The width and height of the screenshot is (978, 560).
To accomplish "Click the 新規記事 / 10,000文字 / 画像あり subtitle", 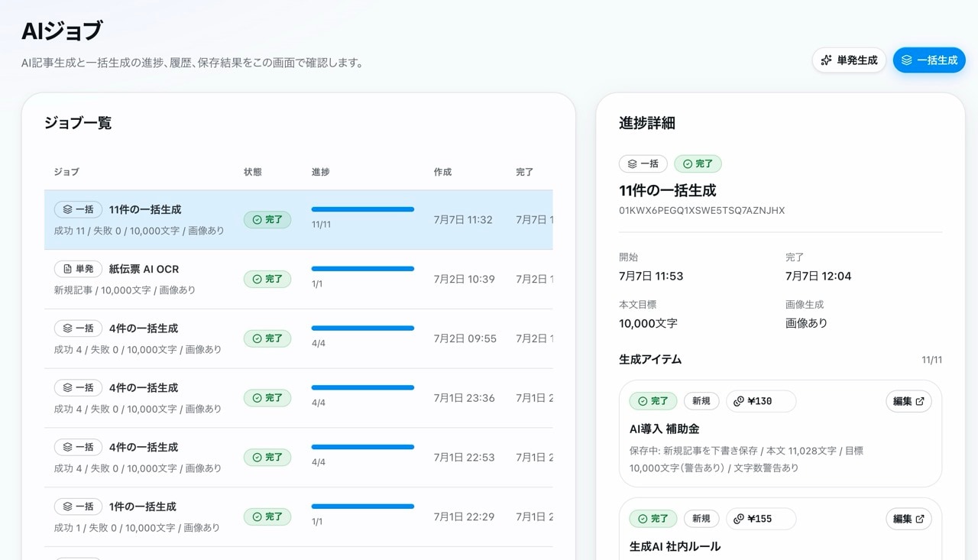I will tap(125, 290).
